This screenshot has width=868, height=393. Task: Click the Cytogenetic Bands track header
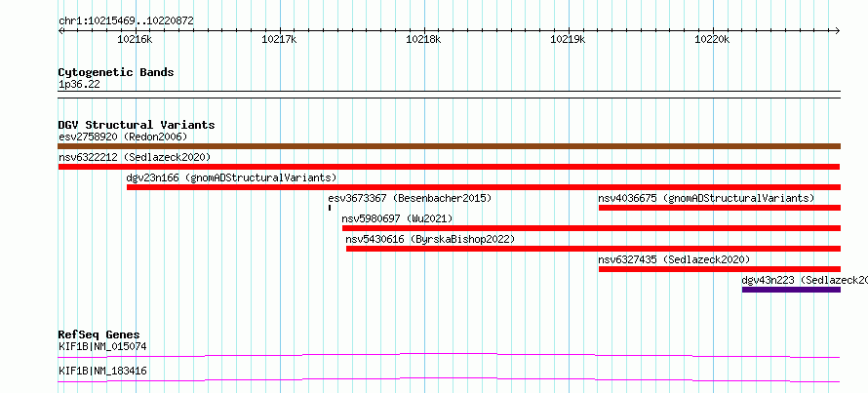coord(116,72)
